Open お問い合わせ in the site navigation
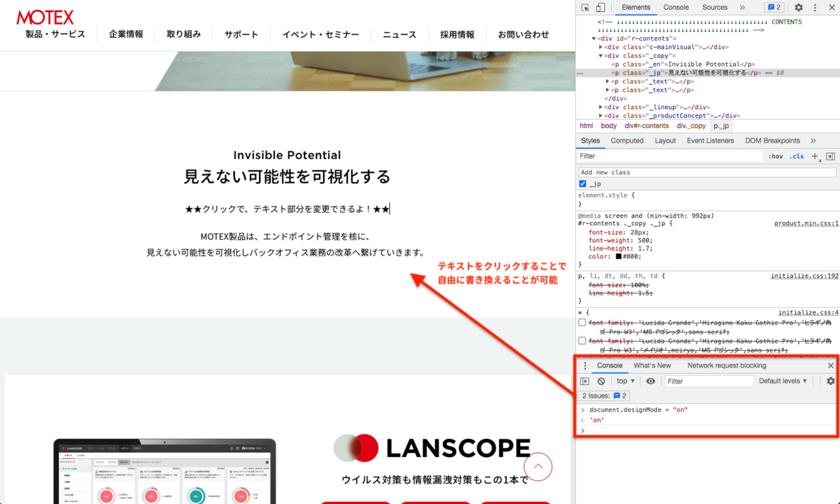840x504 pixels. tap(524, 34)
